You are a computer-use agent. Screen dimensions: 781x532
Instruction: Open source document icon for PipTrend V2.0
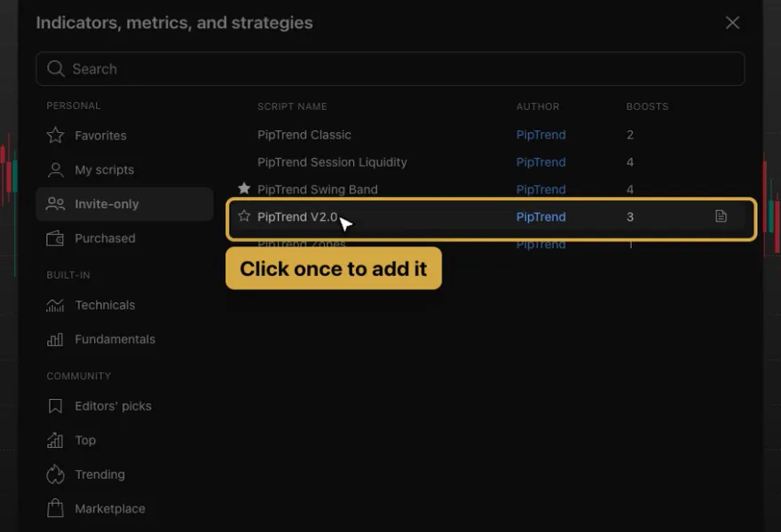[x=721, y=216]
